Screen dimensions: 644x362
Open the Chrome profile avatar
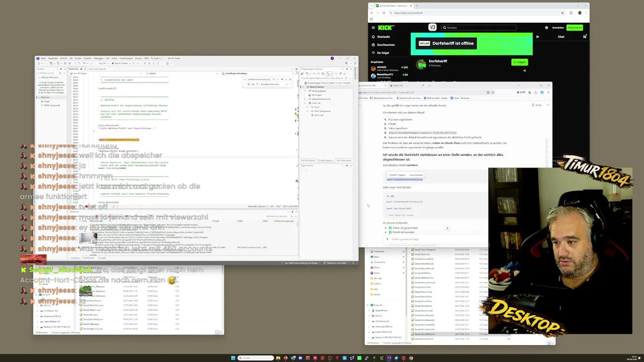[580, 13]
